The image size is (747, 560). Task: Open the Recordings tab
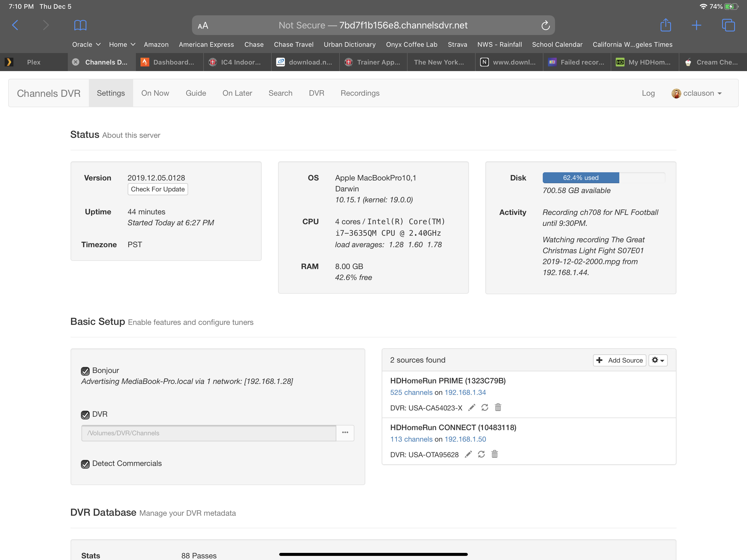[360, 93]
